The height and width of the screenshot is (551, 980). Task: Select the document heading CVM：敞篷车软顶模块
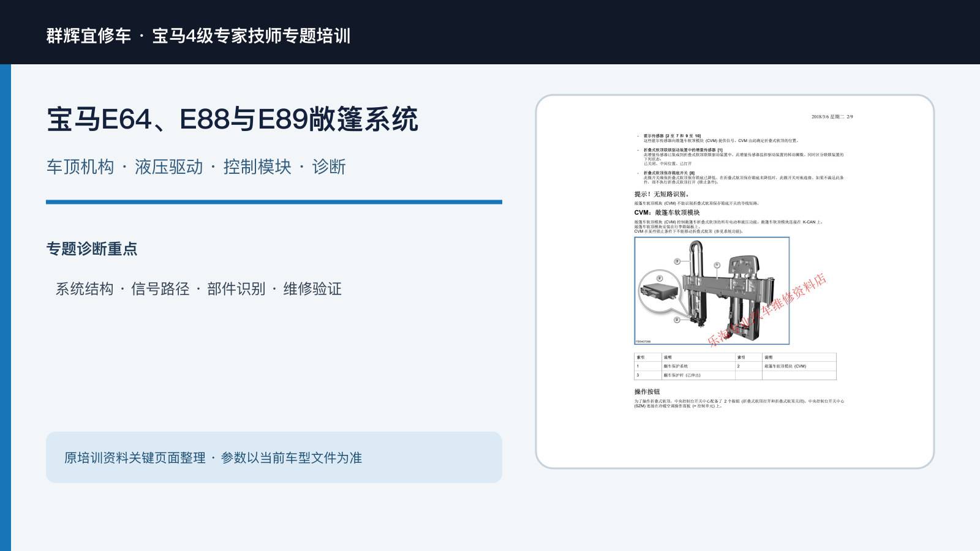coord(667,212)
